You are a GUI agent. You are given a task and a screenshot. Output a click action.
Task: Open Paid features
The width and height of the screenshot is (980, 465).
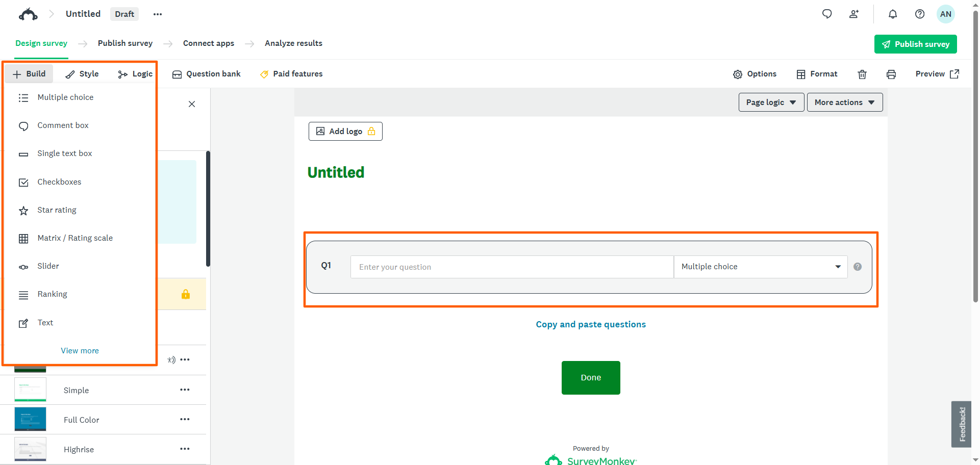(291, 74)
